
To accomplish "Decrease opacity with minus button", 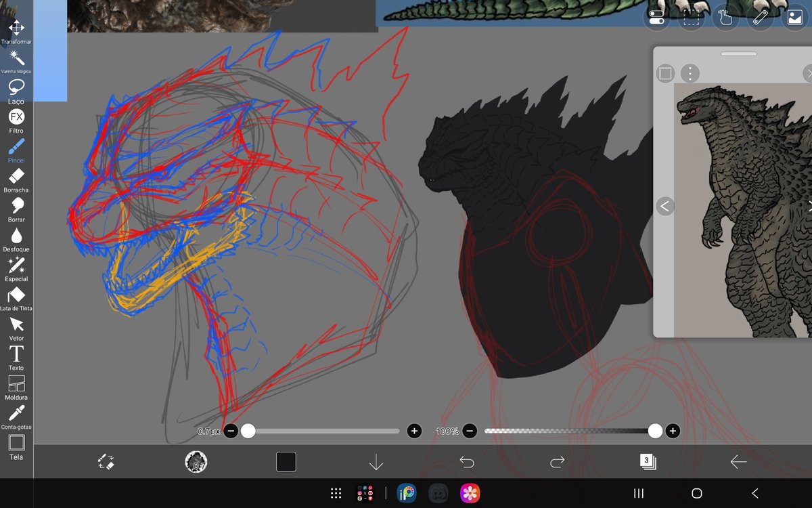I will pos(470,431).
